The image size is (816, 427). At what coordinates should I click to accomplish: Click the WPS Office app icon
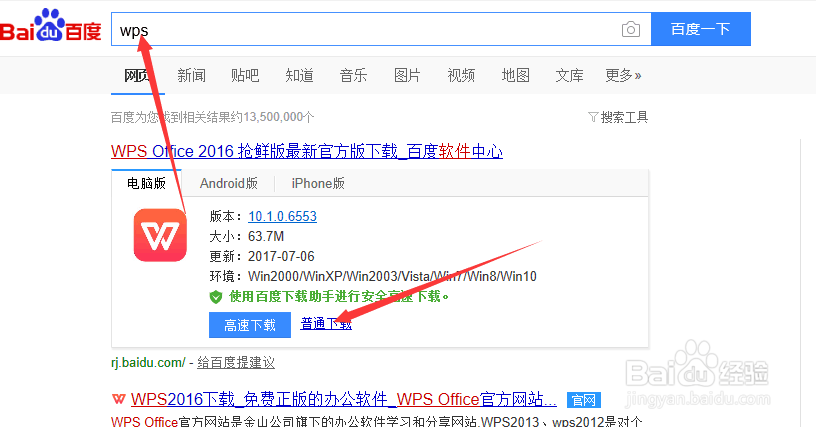point(160,235)
